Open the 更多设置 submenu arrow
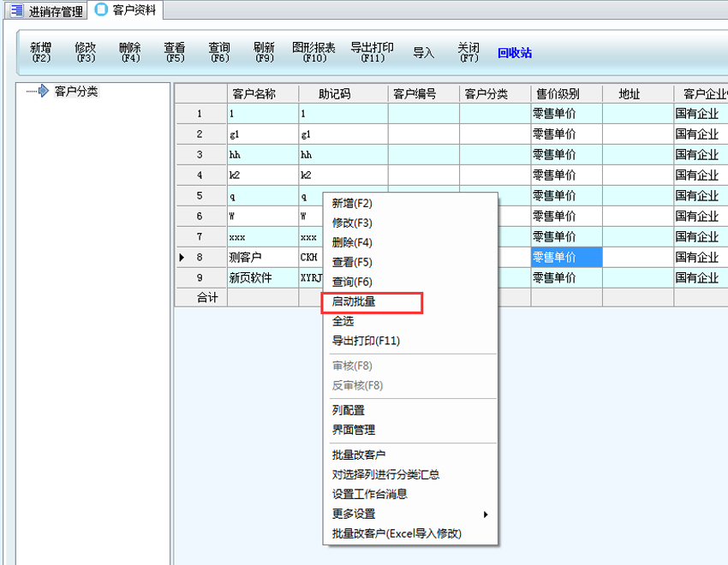728x565 pixels. click(486, 514)
